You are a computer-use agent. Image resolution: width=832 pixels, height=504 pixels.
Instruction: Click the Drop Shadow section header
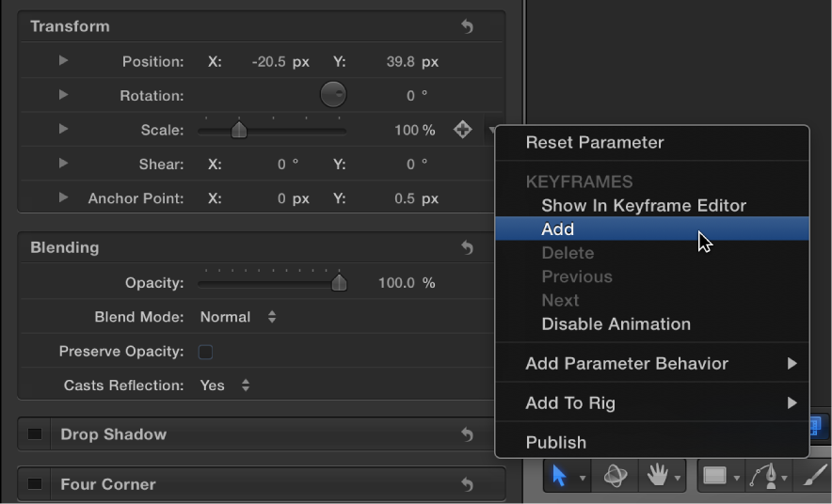click(261, 434)
